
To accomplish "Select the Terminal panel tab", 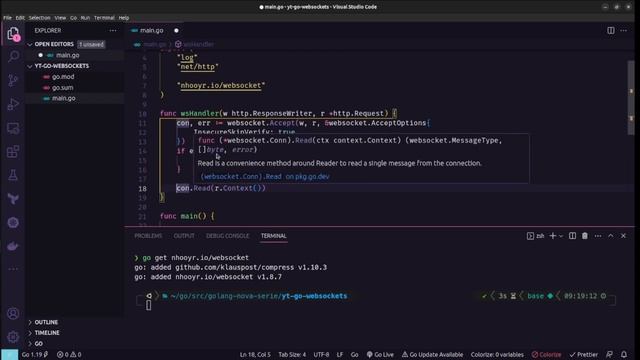I will (x=273, y=236).
